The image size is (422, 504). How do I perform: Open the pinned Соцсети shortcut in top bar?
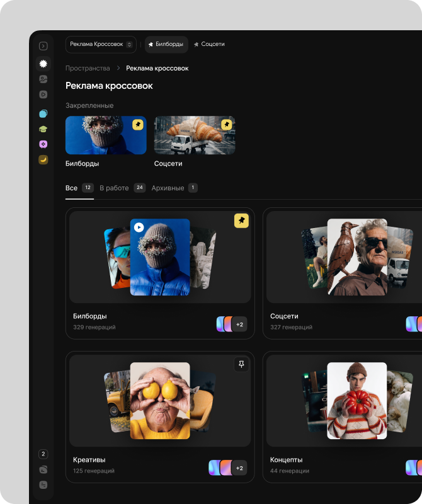point(209,44)
